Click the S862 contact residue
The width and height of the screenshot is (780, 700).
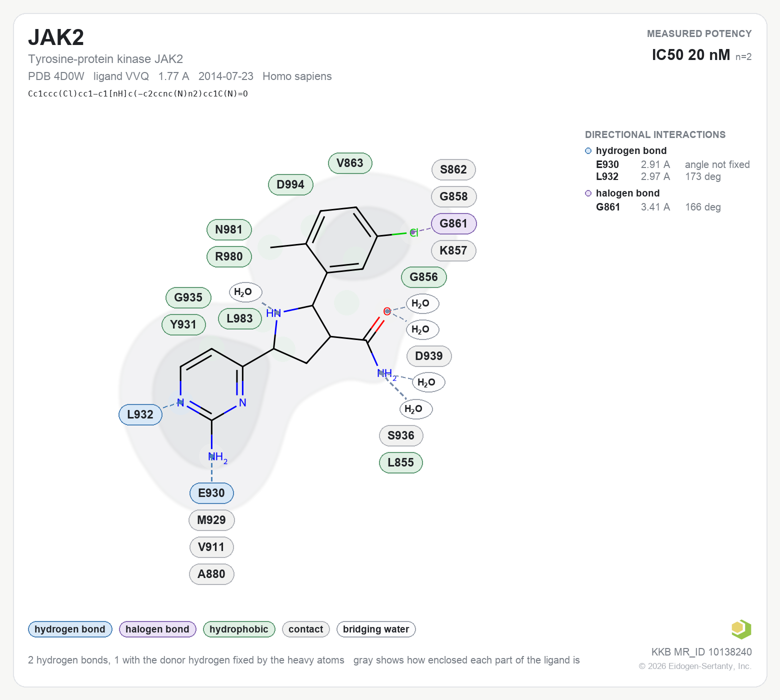coord(453,169)
